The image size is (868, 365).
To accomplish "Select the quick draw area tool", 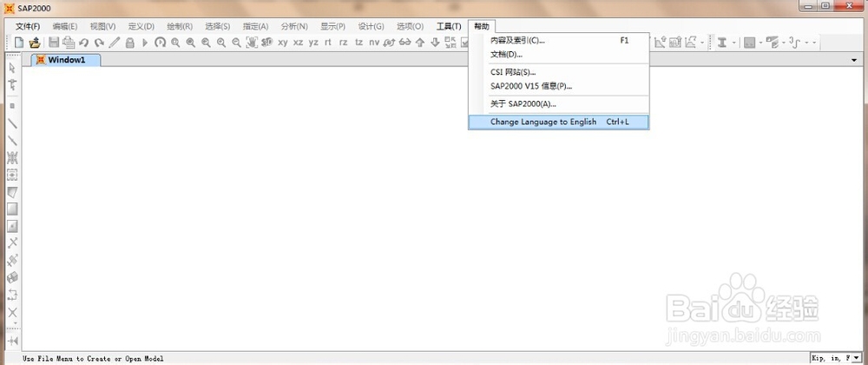I will tap(12, 226).
